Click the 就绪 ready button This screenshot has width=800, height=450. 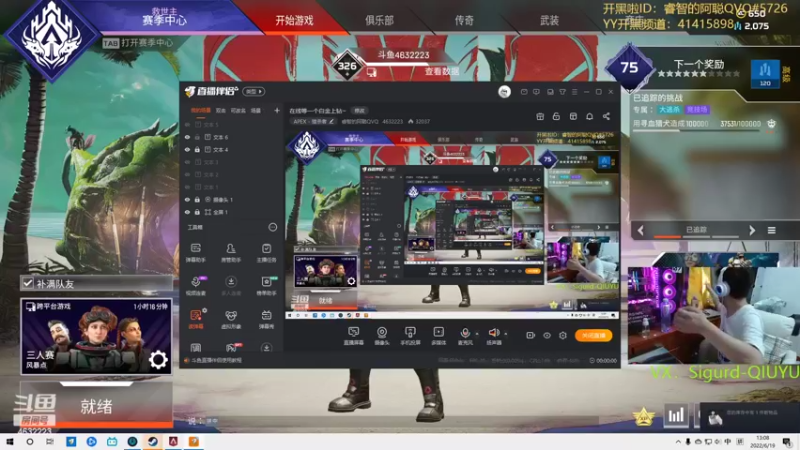click(x=96, y=407)
